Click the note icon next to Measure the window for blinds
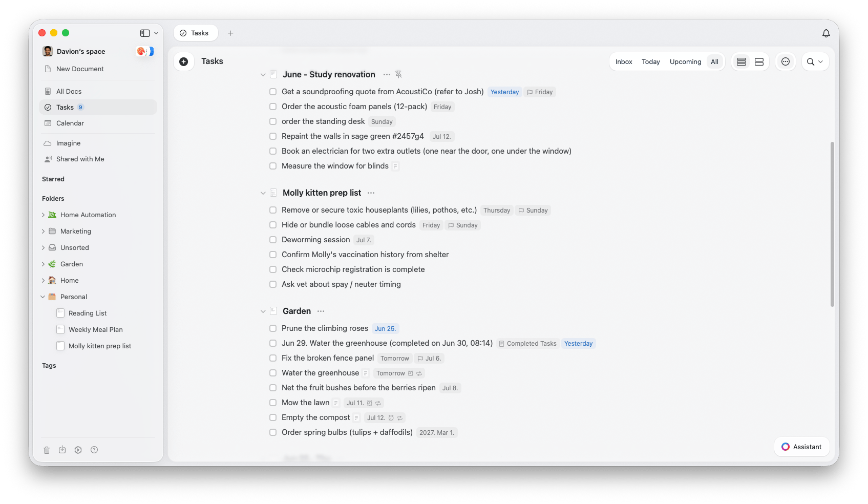 pos(395,166)
